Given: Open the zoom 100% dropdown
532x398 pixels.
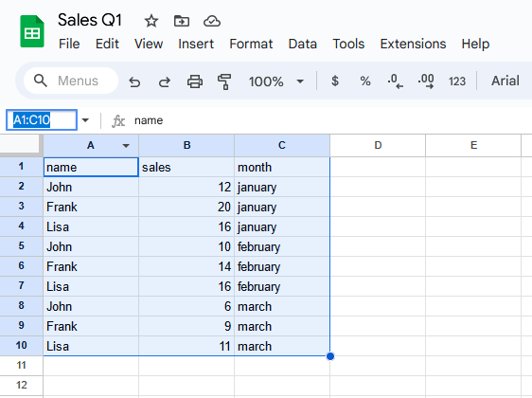Looking at the screenshot, I should pyautogui.click(x=276, y=81).
